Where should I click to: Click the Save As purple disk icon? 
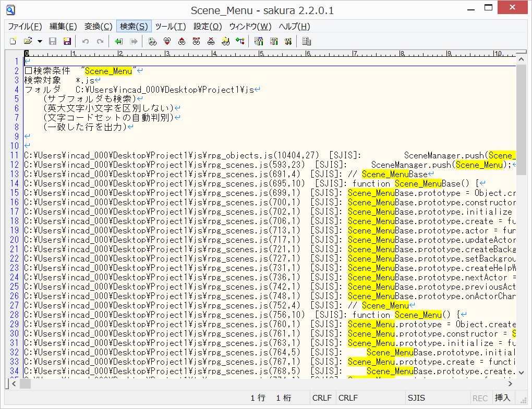(67, 41)
